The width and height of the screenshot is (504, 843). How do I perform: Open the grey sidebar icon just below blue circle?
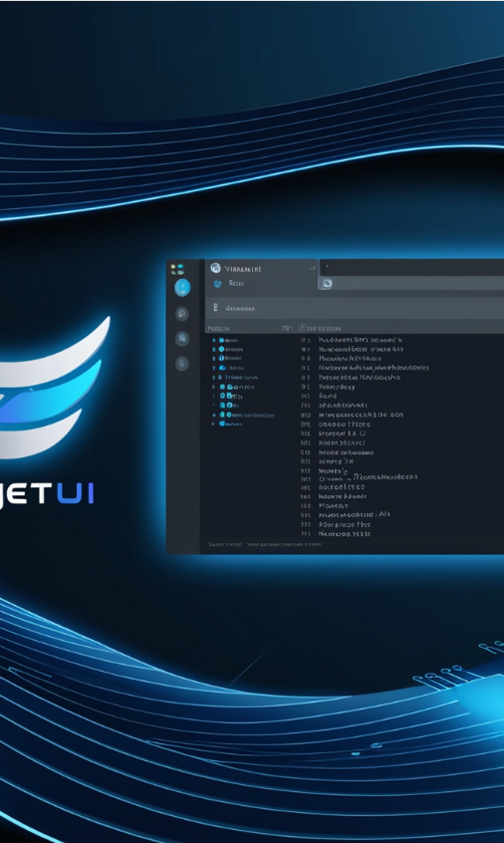click(x=182, y=314)
